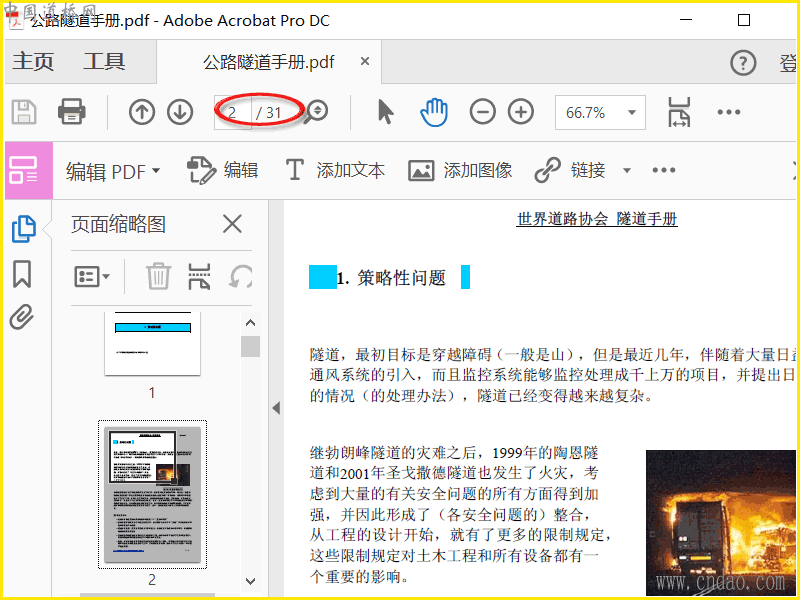This screenshot has width=800, height=600.
Task: Activate the Hand pan tool
Action: [434, 112]
